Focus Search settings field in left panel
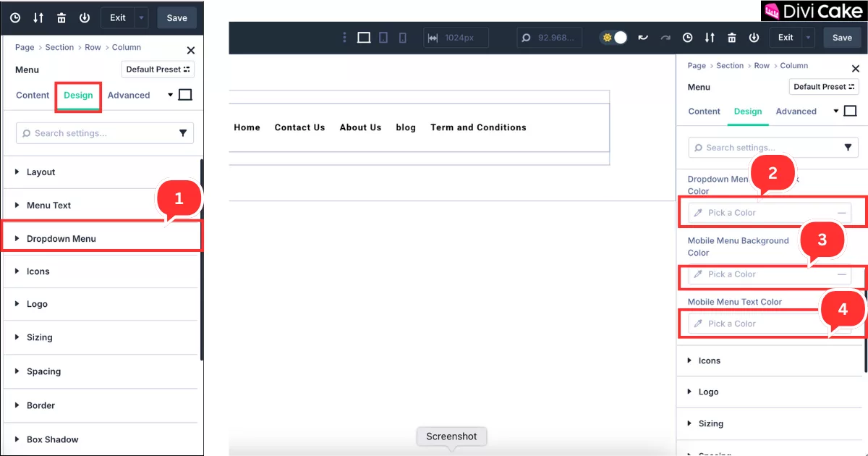868x456 pixels. pos(105,133)
